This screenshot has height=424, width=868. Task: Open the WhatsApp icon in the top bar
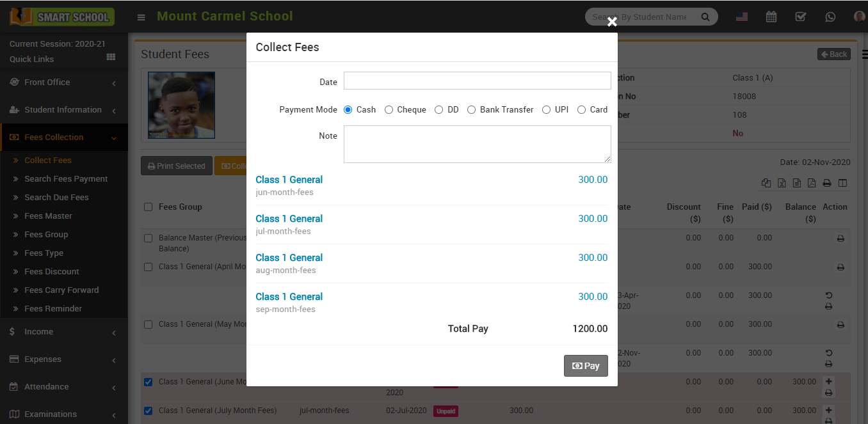pyautogui.click(x=830, y=17)
